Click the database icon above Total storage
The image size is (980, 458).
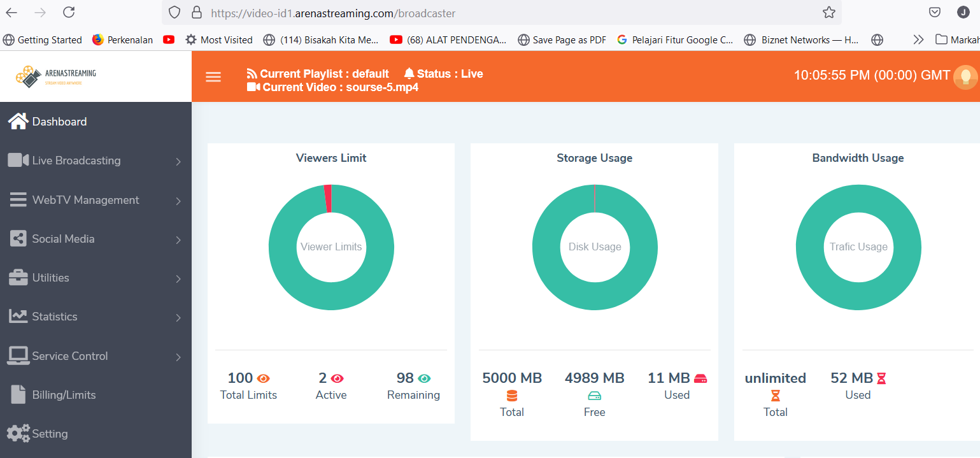[x=512, y=396]
